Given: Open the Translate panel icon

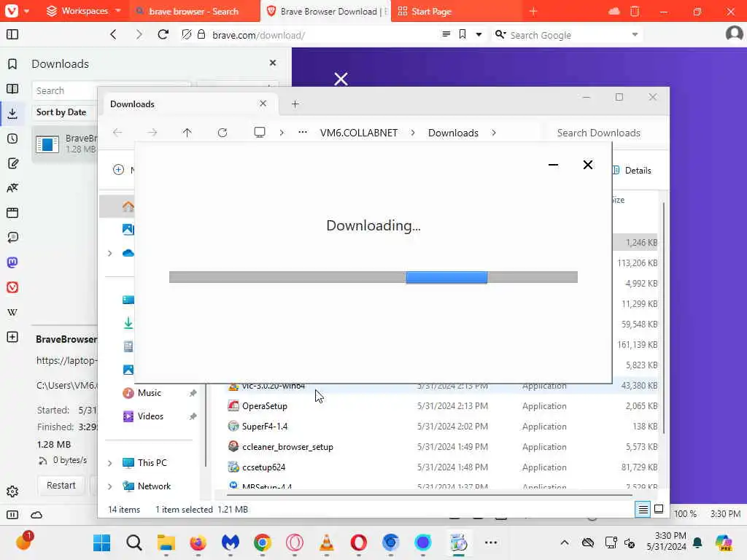Looking at the screenshot, I should pos(12,188).
